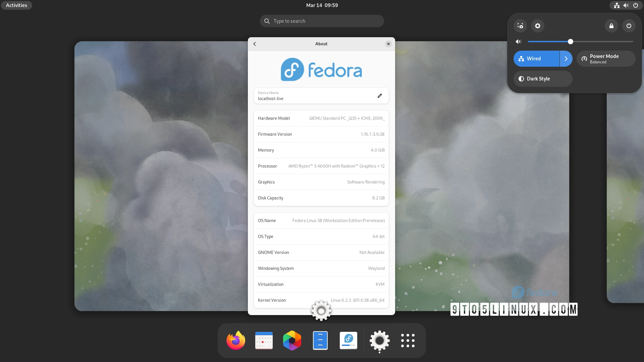
Task: Go back using the About page back arrow
Action: coord(255,44)
